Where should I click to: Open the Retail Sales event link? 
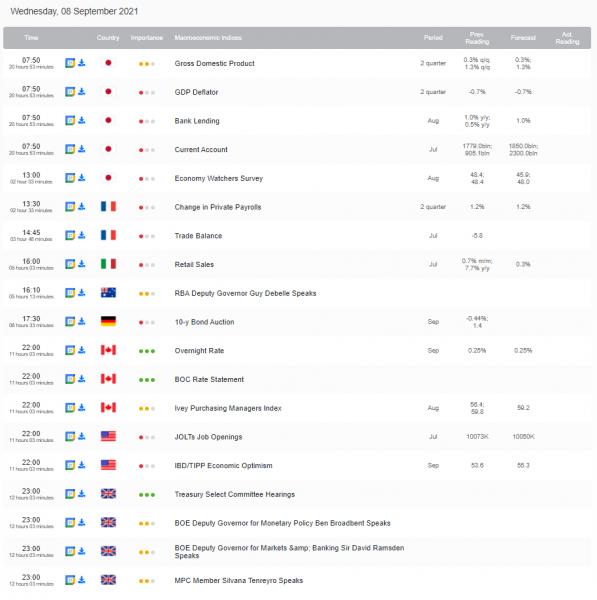pyautogui.click(x=194, y=264)
